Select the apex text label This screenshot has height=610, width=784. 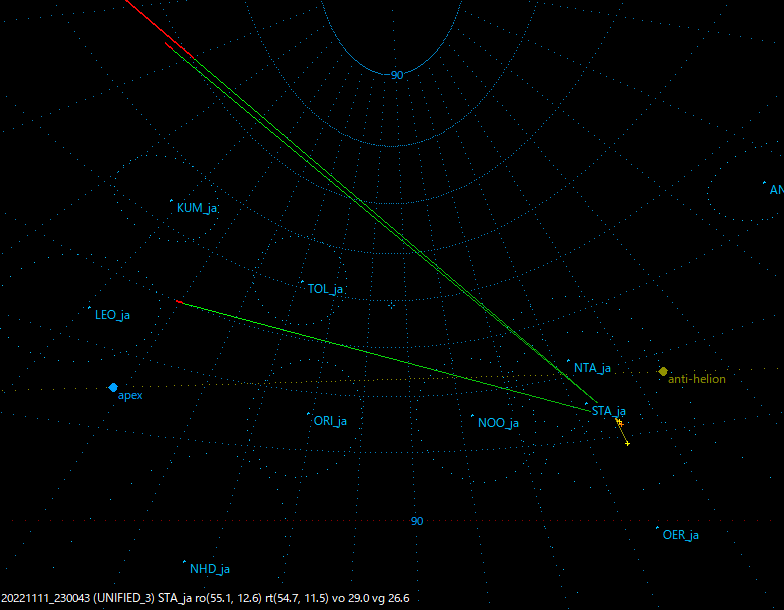click(x=130, y=396)
